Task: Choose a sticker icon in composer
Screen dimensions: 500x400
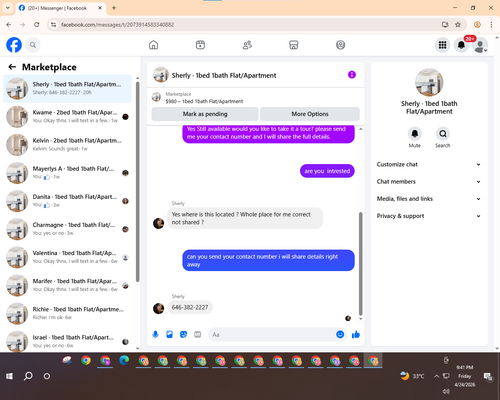Action: pyautogui.click(x=183, y=334)
